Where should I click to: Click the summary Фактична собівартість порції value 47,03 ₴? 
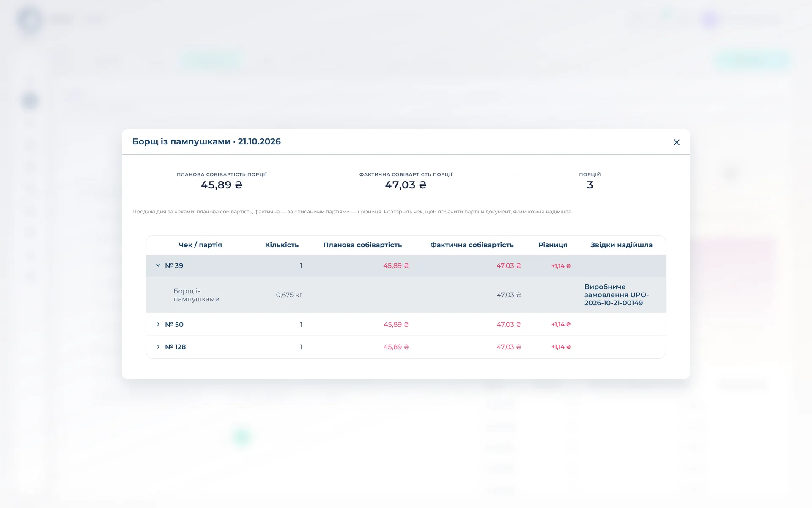pyautogui.click(x=406, y=185)
